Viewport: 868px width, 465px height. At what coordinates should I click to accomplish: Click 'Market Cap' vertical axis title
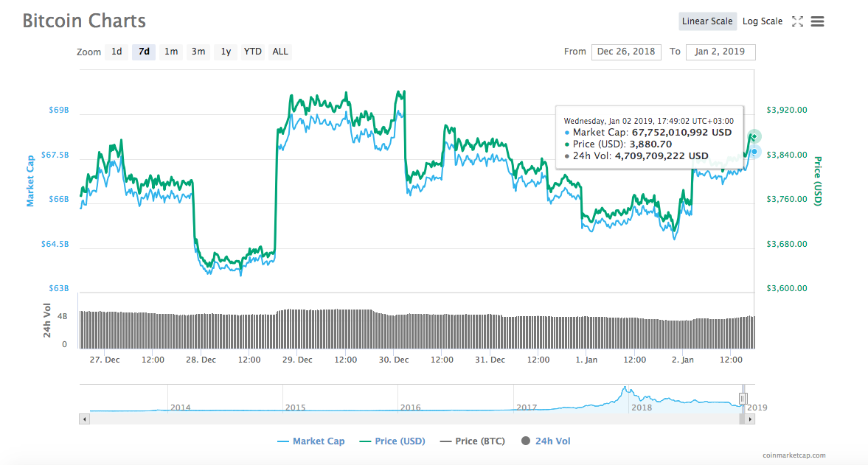(x=30, y=181)
